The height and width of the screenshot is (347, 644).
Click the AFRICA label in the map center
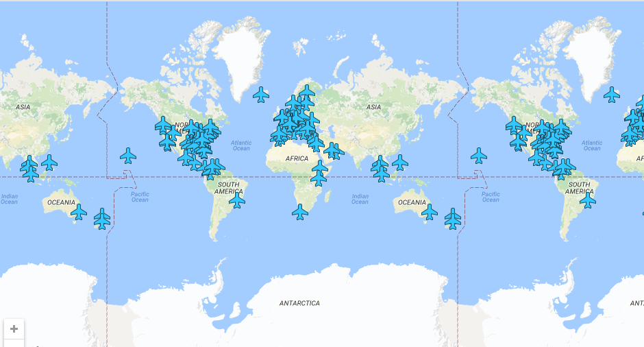point(297,158)
